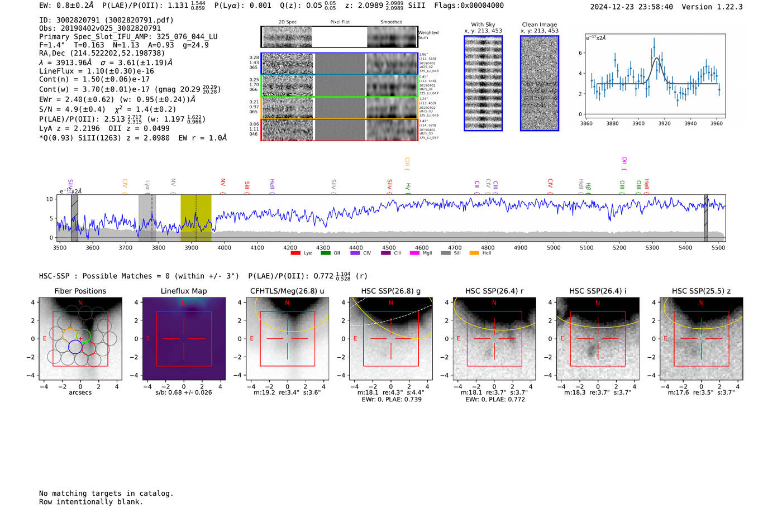Open the HSC SSP(25.5) z image
The width and height of the screenshot is (782, 532).
tap(702, 339)
